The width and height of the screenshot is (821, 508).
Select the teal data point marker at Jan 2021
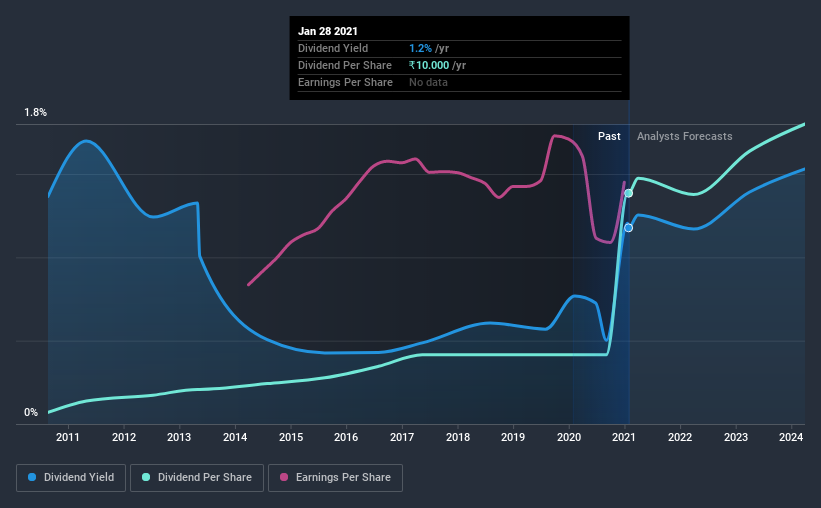[x=628, y=193]
